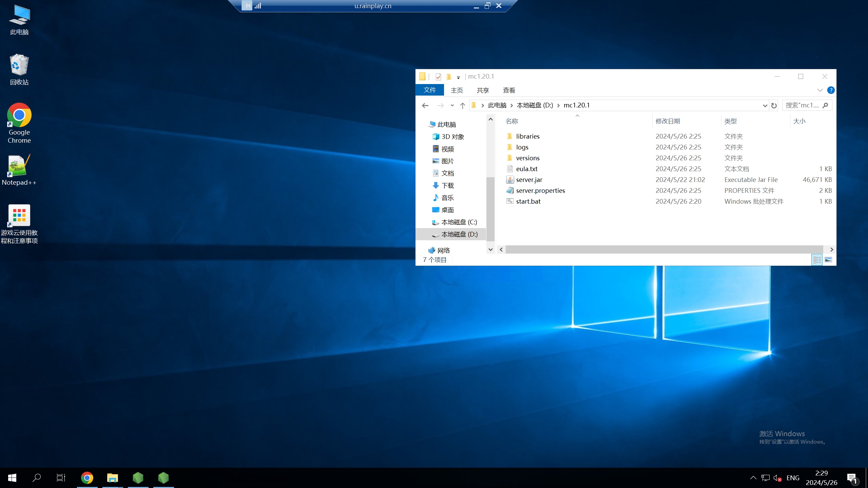Expand the ribbon with chevron
This screenshot has width=868, height=488.
pyautogui.click(x=820, y=90)
